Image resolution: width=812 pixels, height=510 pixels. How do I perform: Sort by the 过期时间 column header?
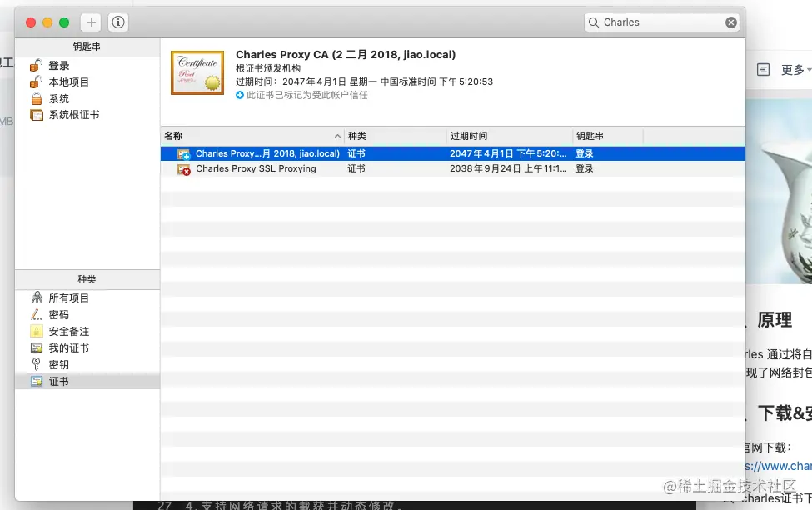point(510,136)
